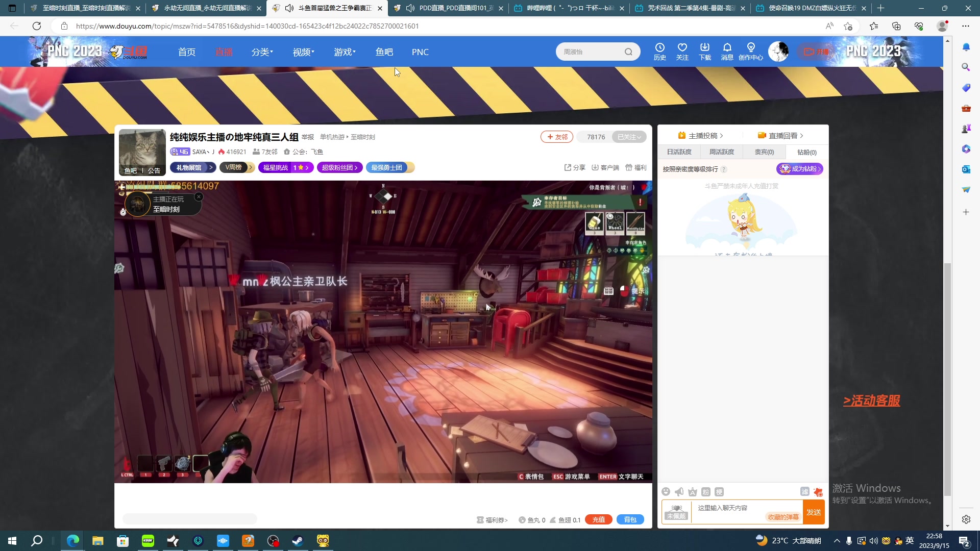Viewport: 980px width, 551px height.
Task: Open the crown danmaku style icon
Action: click(x=693, y=492)
